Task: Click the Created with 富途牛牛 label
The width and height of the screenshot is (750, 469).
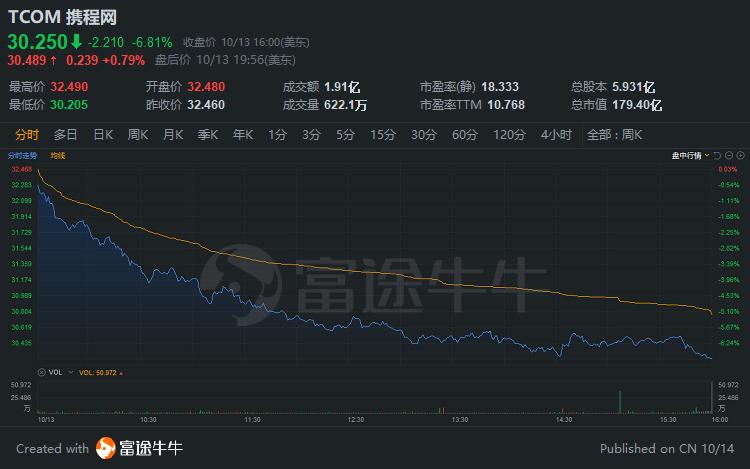Action: (99, 448)
